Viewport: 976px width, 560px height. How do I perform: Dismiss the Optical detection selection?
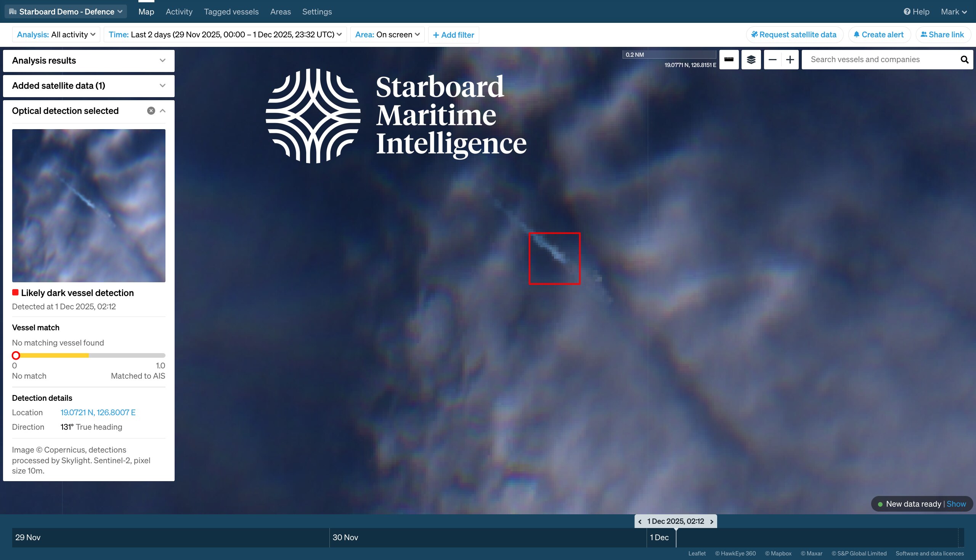[151, 110]
